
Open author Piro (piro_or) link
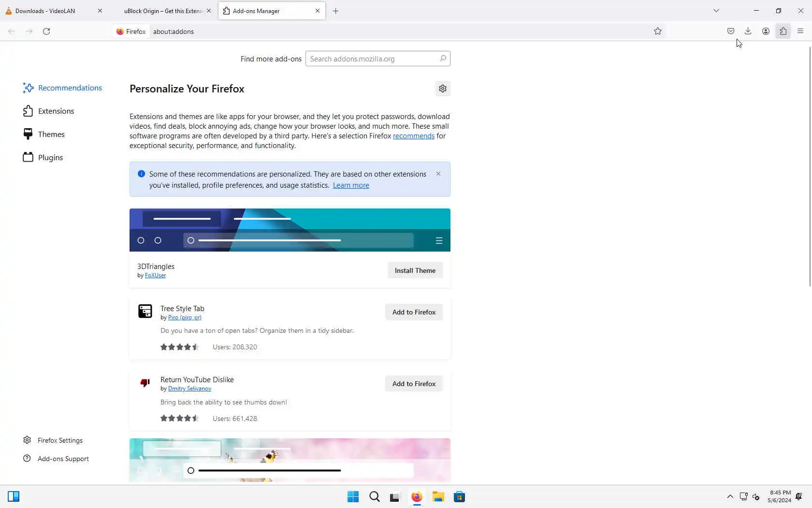pyautogui.click(x=185, y=317)
